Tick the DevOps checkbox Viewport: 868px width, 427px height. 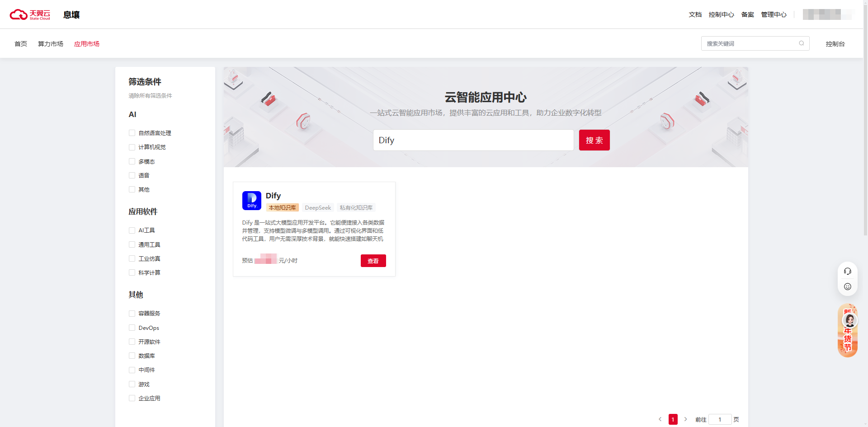(132, 328)
